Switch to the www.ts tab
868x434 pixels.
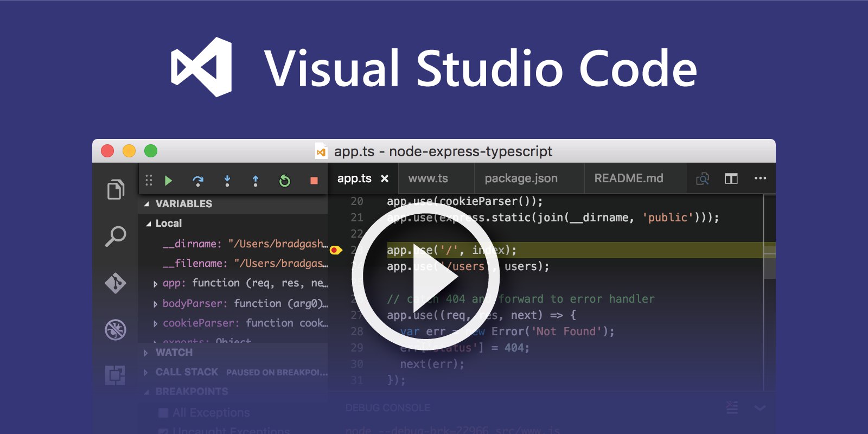click(x=428, y=178)
